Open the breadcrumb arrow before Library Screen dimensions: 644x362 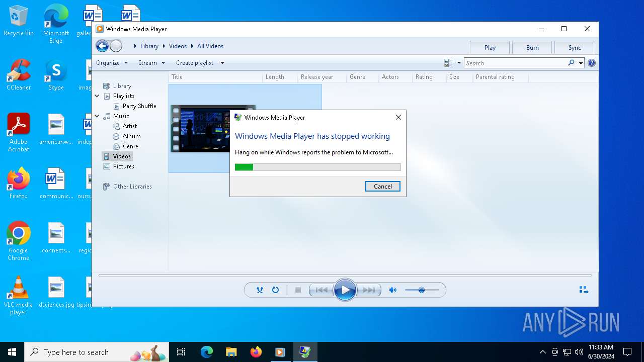(135, 46)
